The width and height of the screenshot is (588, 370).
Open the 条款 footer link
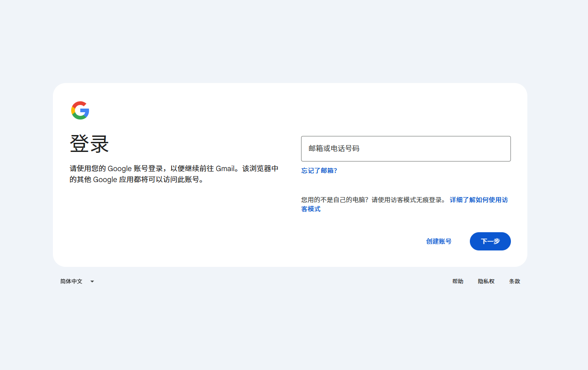[x=515, y=281]
